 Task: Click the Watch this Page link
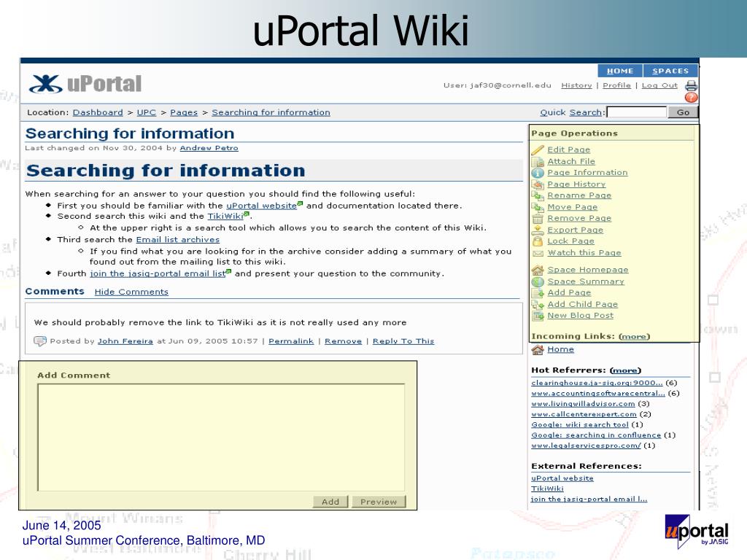pos(584,252)
